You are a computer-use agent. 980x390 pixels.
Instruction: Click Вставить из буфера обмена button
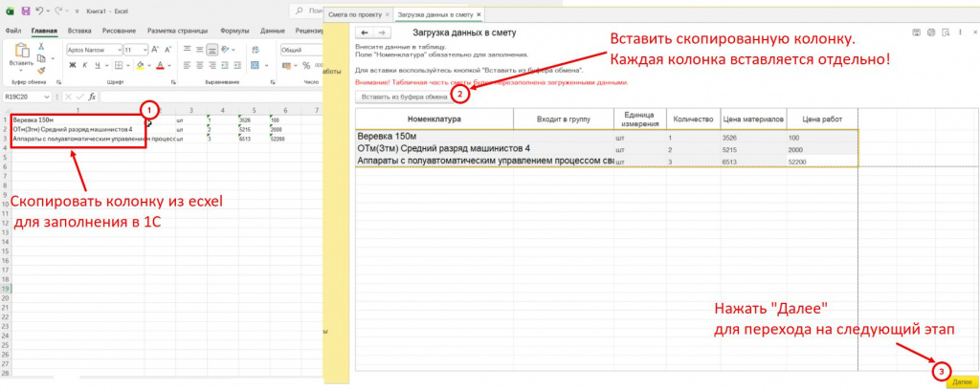click(x=405, y=97)
